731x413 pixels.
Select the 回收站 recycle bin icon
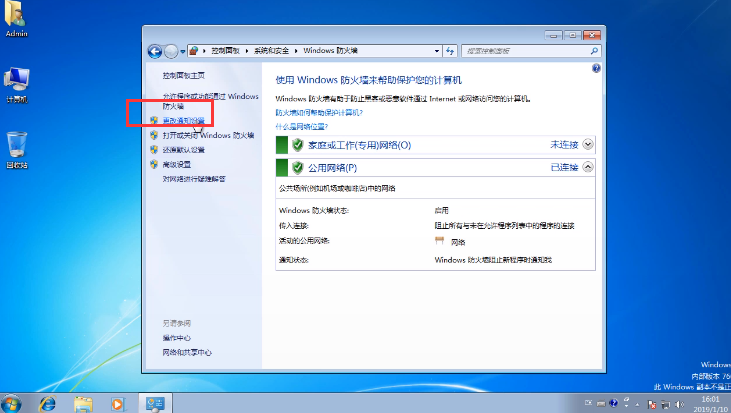[x=16, y=150]
